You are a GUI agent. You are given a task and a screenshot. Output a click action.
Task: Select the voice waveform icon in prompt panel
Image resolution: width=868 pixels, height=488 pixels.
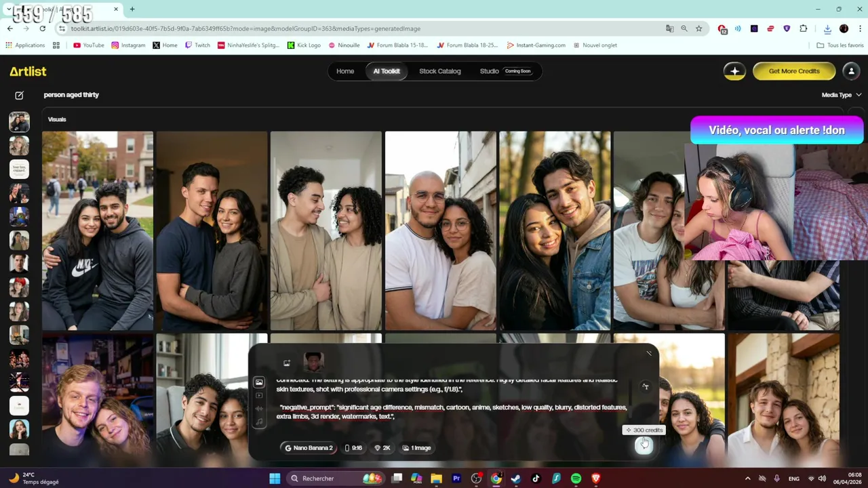[x=259, y=409]
